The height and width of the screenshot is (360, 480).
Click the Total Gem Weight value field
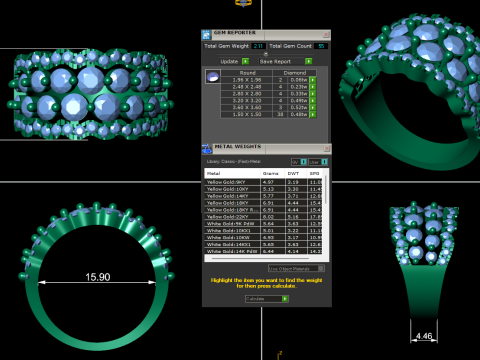[x=258, y=46]
